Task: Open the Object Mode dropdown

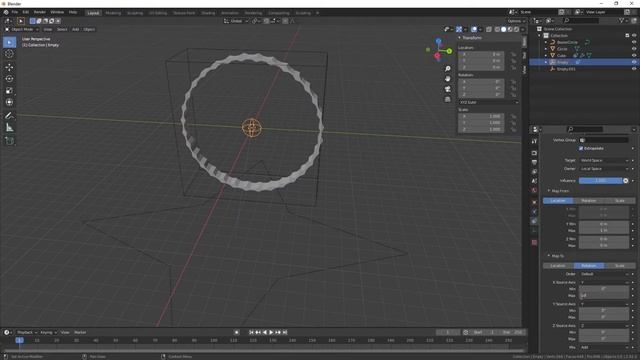Action: 22,29
